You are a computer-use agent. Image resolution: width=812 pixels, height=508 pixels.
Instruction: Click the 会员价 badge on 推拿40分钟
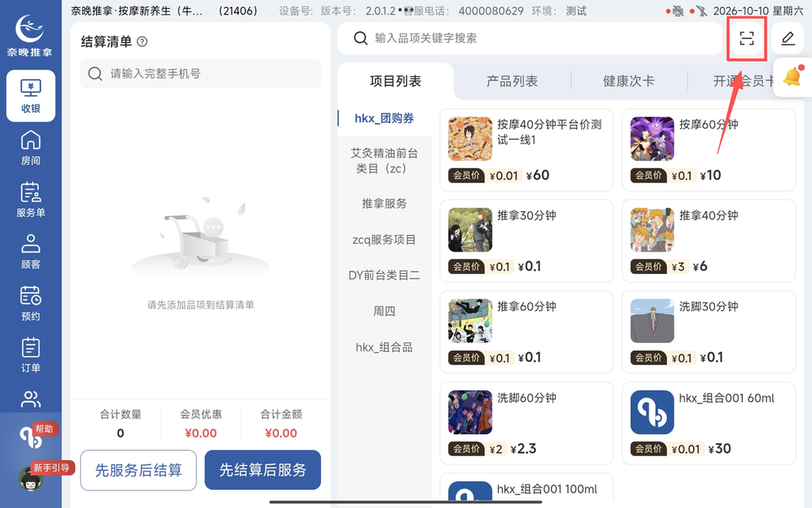tap(649, 267)
